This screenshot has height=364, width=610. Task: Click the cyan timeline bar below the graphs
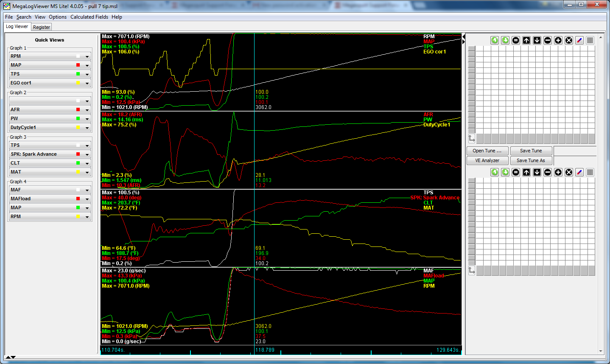pyautogui.click(x=281, y=350)
